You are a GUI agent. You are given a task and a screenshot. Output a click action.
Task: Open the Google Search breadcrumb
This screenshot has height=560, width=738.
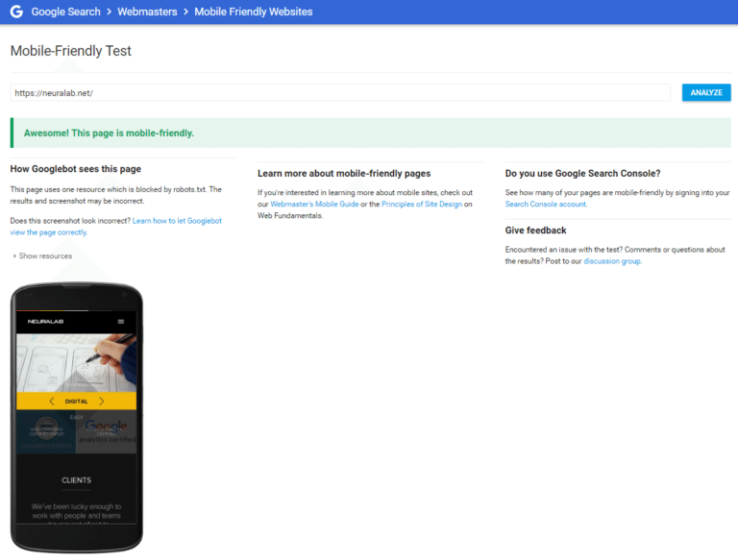coord(66,12)
